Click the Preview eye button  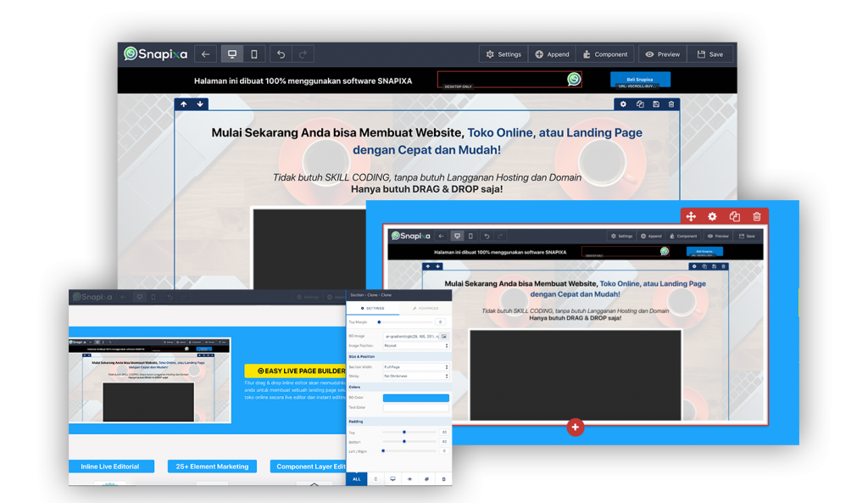(x=662, y=54)
